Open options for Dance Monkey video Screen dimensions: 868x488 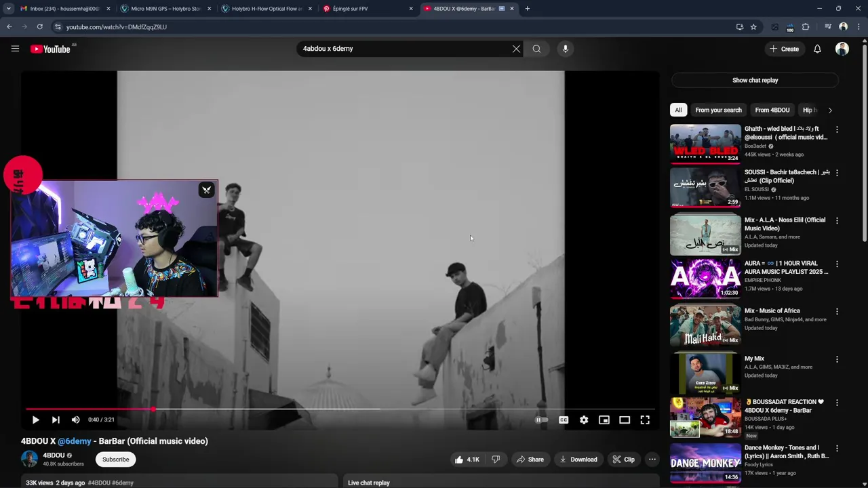coord(837,449)
